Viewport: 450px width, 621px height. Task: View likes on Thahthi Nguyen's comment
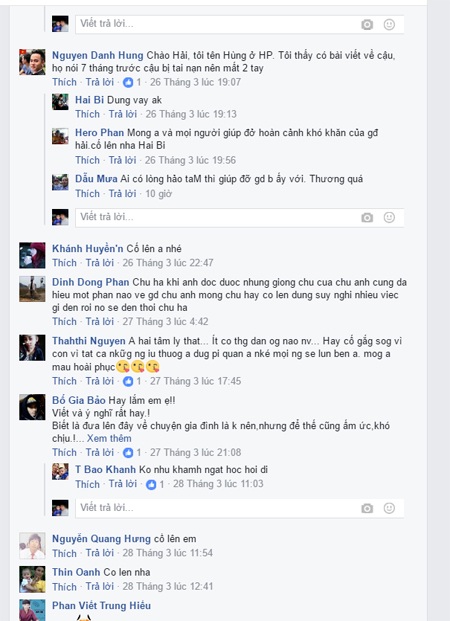coord(132,381)
